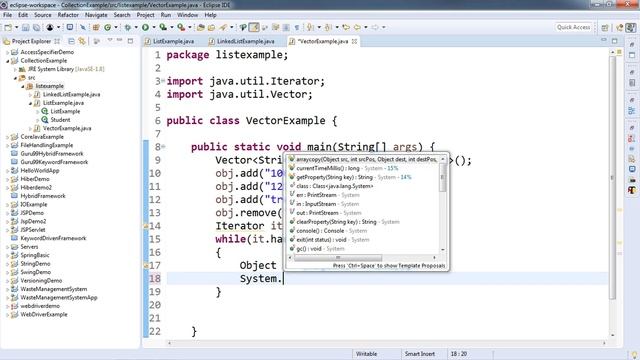The image size is (640, 360).
Task: Click the New Java Package icon
Action: point(96,27)
